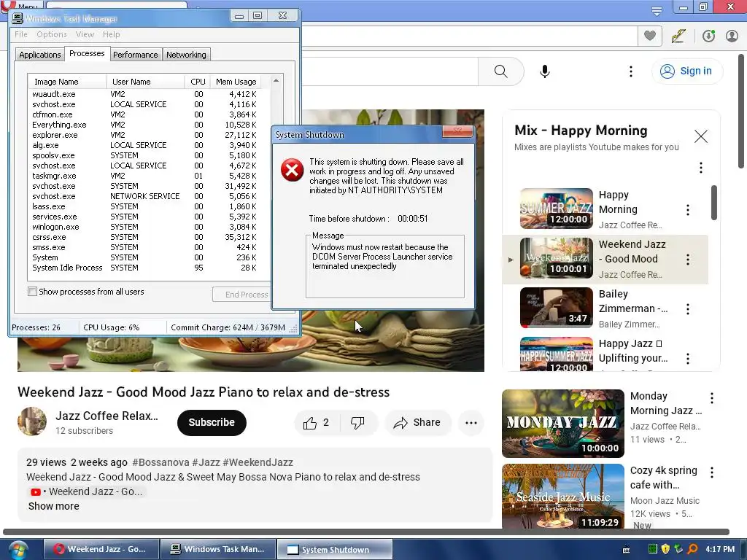Click the green CPU meter tray icon
747x560 pixels.
pyautogui.click(x=653, y=548)
